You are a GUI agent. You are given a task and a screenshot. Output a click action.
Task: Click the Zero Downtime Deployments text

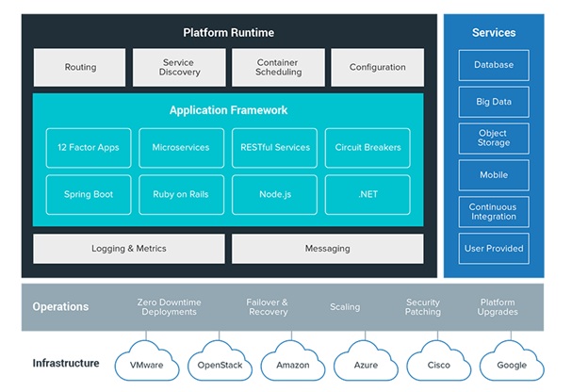pyautogui.click(x=169, y=307)
